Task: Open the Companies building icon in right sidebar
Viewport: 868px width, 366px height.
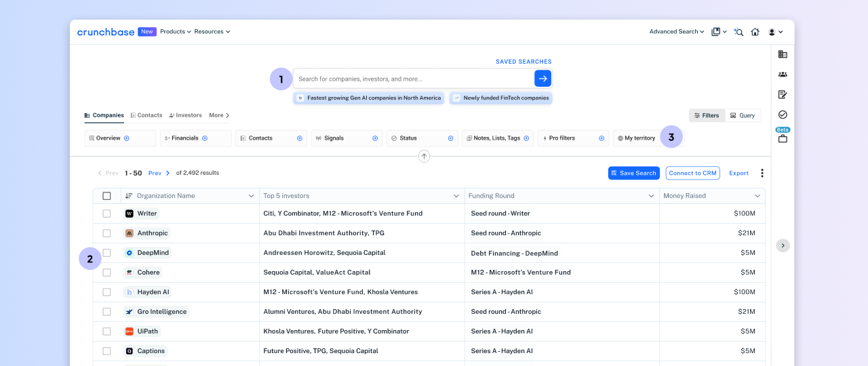Action: pos(783,54)
